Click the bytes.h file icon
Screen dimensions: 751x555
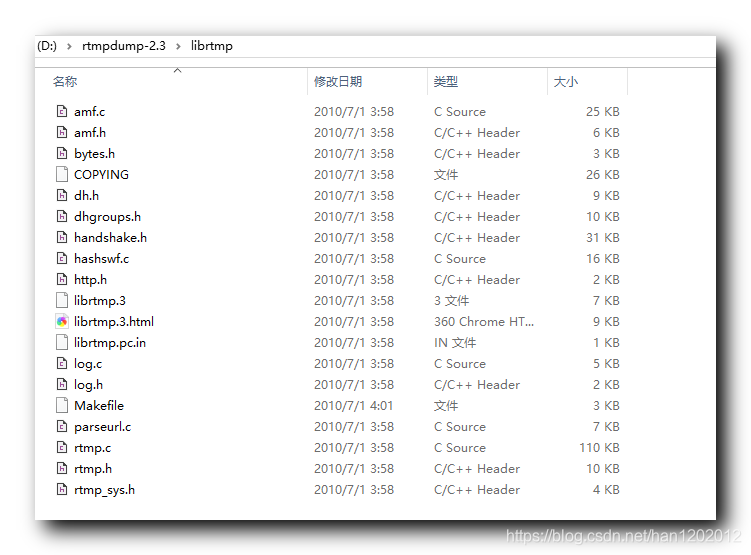coord(62,154)
